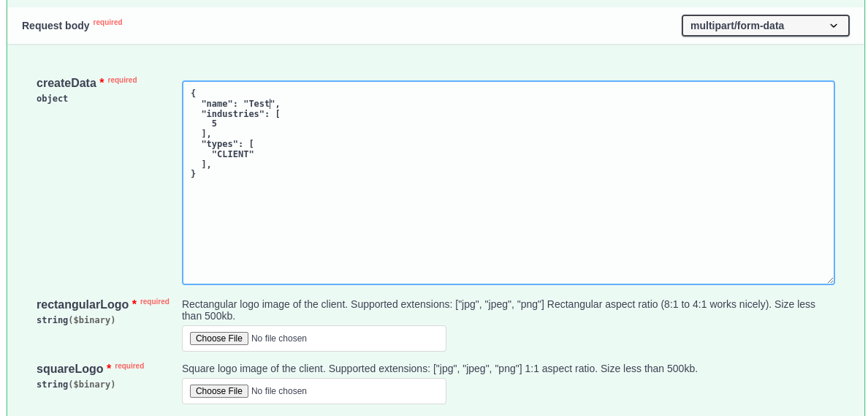The width and height of the screenshot is (868, 416).
Task: Click "No file chosen" beside rectangularLogo
Action: 279,339
